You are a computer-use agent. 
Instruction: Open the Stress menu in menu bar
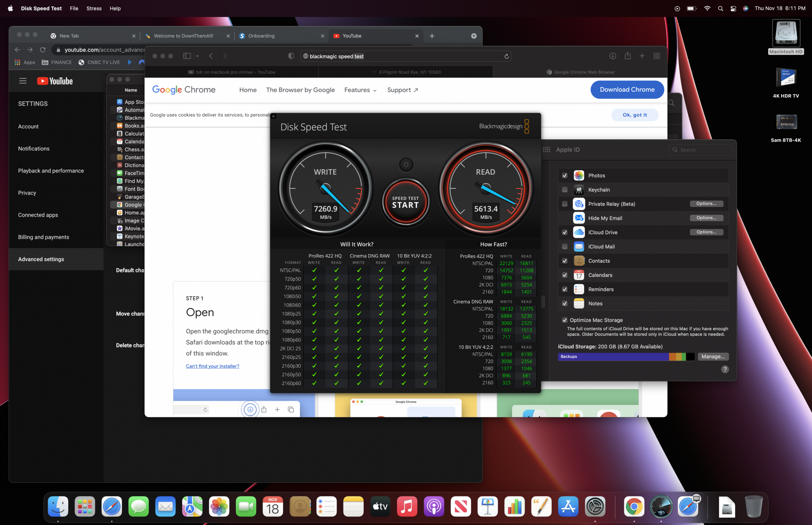(x=94, y=8)
